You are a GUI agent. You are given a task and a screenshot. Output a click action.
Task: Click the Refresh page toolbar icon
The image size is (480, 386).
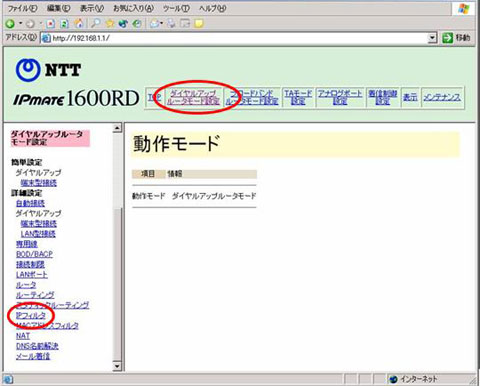pos(65,24)
